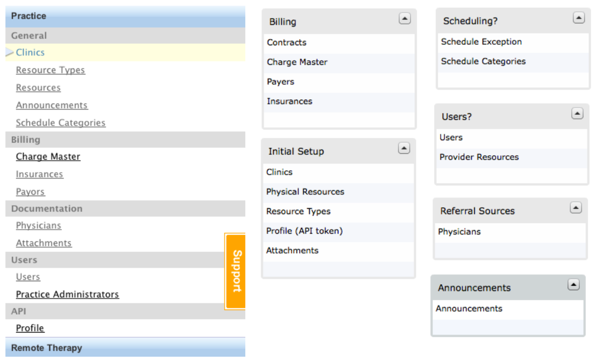Screen dimensions: 596x364
Task: Select Contracts in the Billing panel
Action: point(286,42)
